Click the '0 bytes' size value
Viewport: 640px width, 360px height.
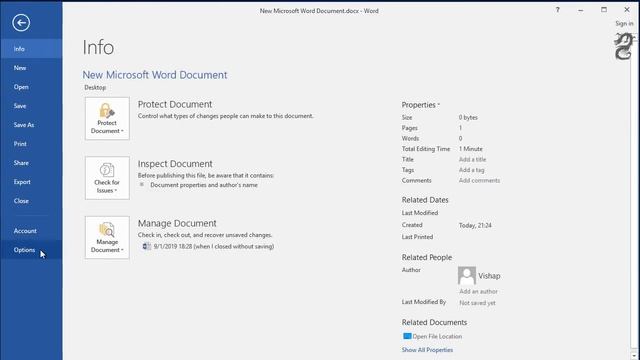tap(468, 118)
